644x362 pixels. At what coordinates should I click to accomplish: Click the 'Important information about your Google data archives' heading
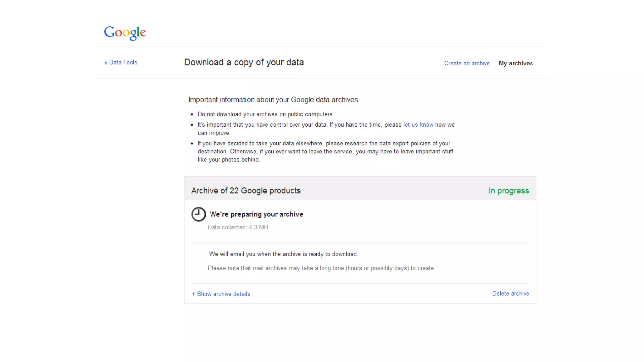pyautogui.click(x=273, y=100)
